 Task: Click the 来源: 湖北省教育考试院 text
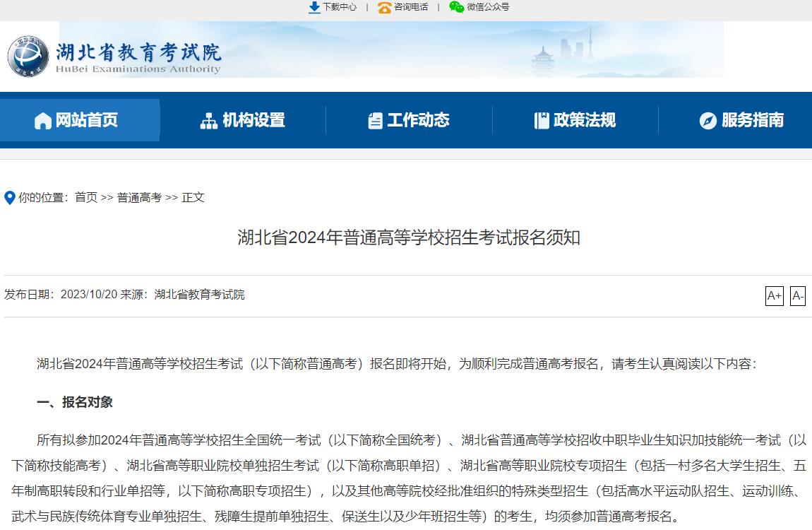pos(182,295)
